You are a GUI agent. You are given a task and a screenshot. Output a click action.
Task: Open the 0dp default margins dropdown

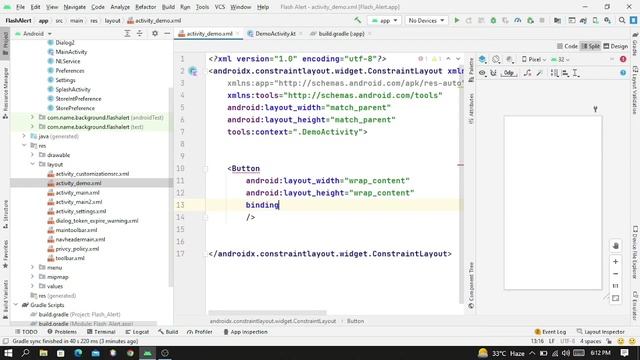509,73
